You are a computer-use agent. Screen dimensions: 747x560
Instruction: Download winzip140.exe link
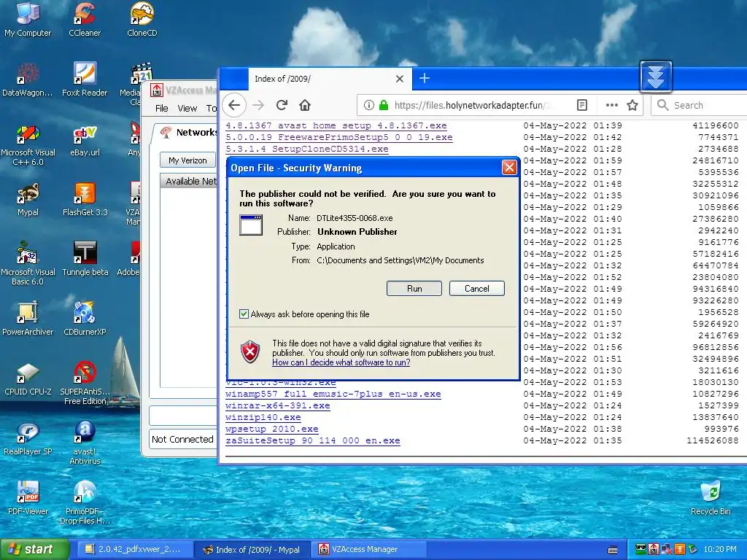[263, 417]
